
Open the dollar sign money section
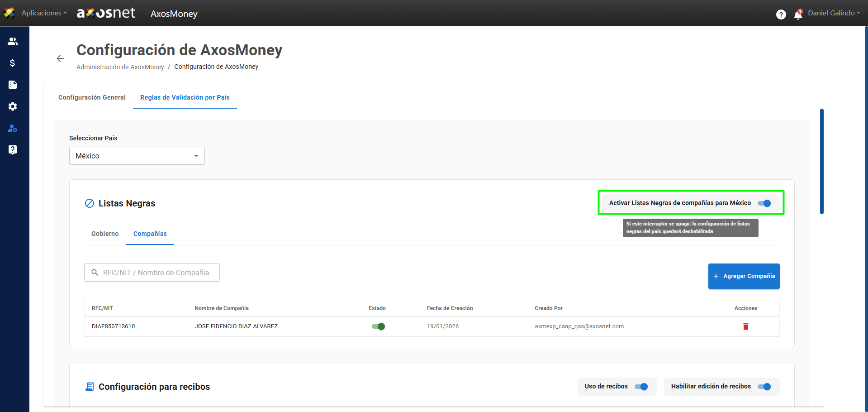(x=13, y=63)
